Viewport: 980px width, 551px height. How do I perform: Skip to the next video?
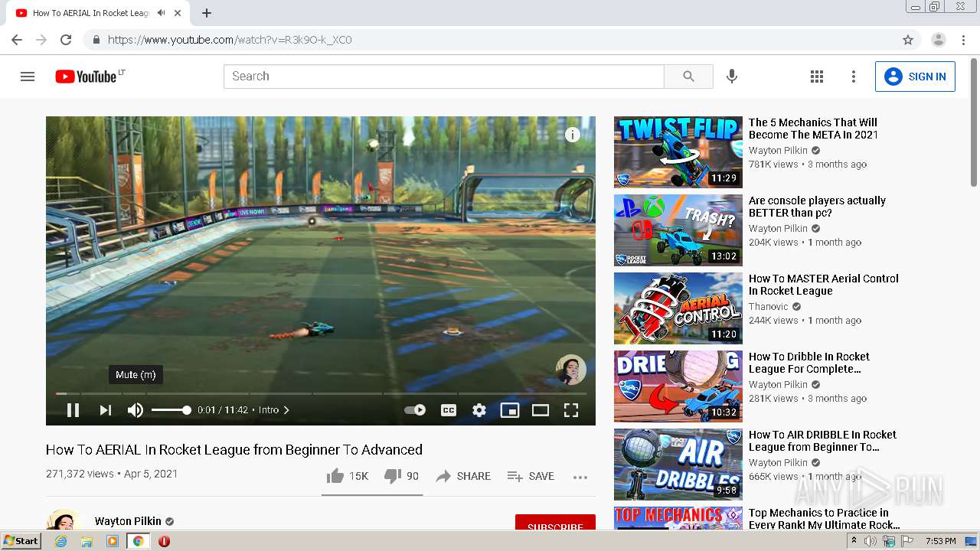coord(106,410)
